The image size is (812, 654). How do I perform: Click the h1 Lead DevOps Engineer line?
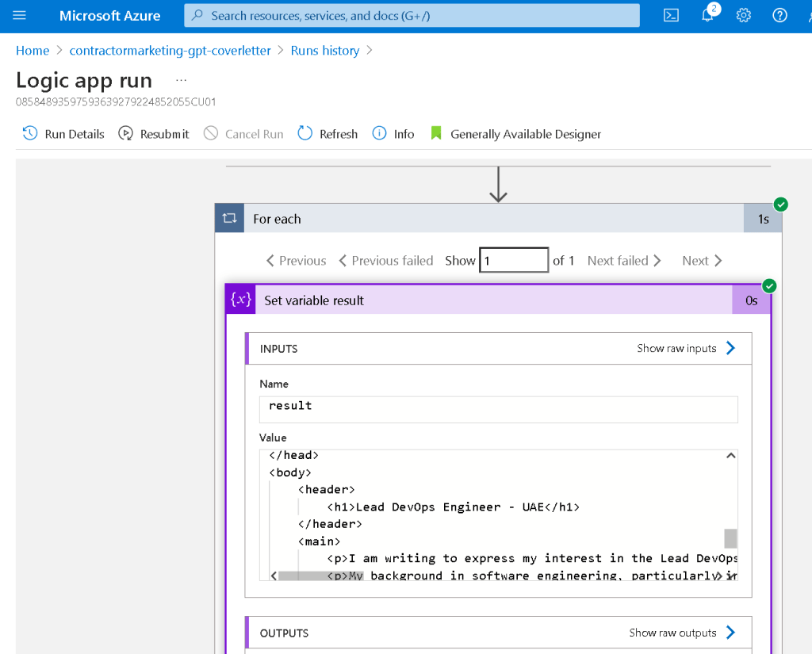[453, 507]
